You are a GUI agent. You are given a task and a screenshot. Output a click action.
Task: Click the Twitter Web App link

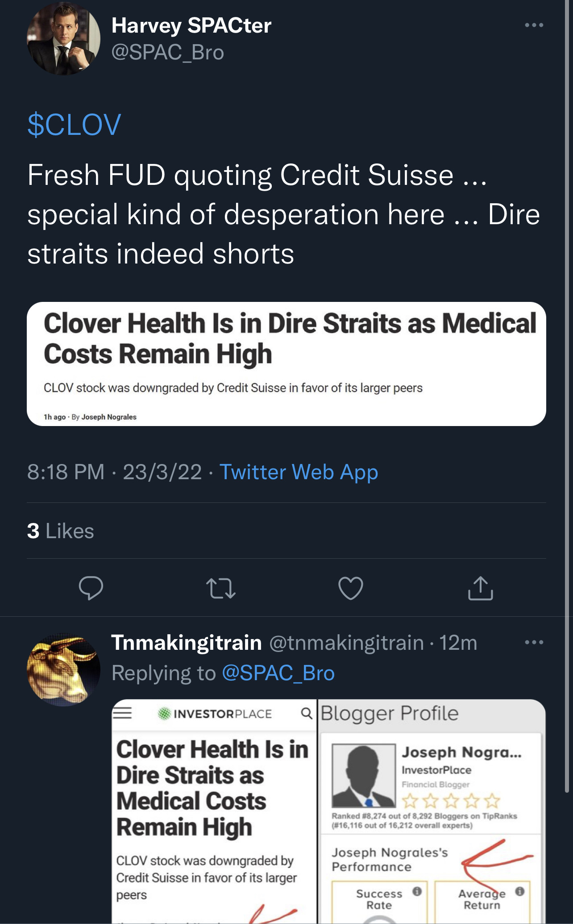[299, 472]
